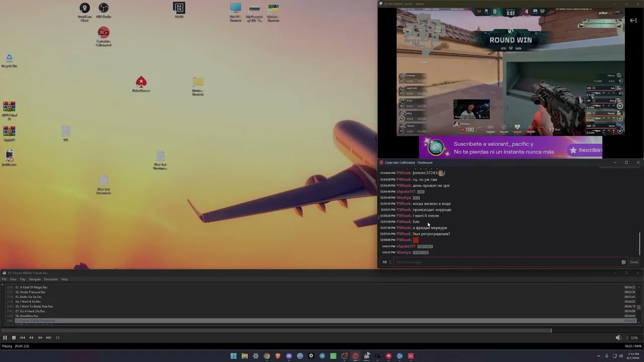644x362 pixels.
Task: Open Discord from the taskbar
Action: click(x=289, y=356)
